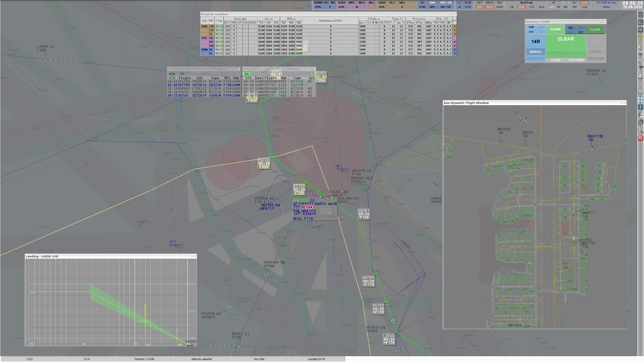Select the yellow ruler measuring tool

pos(640,38)
